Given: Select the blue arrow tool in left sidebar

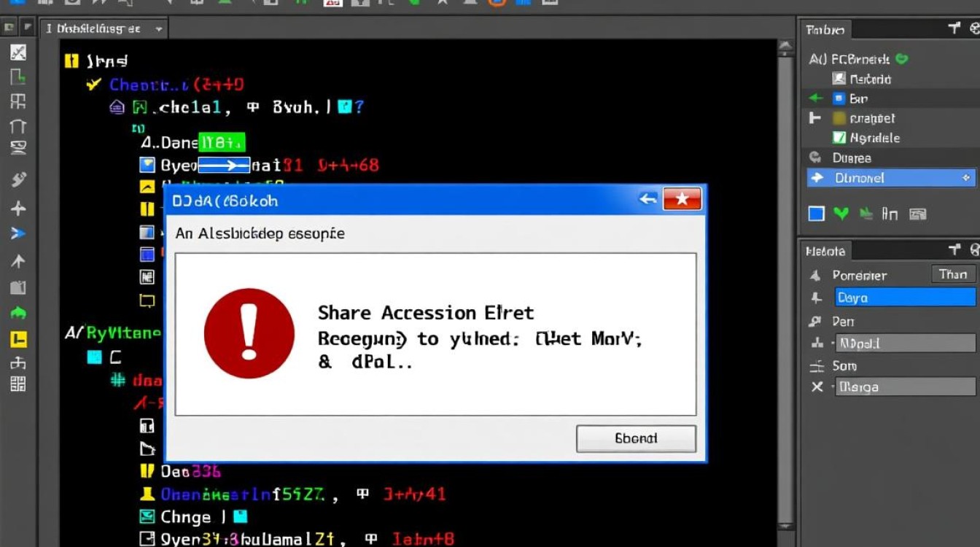Looking at the screenshot, I should point(18,233).
